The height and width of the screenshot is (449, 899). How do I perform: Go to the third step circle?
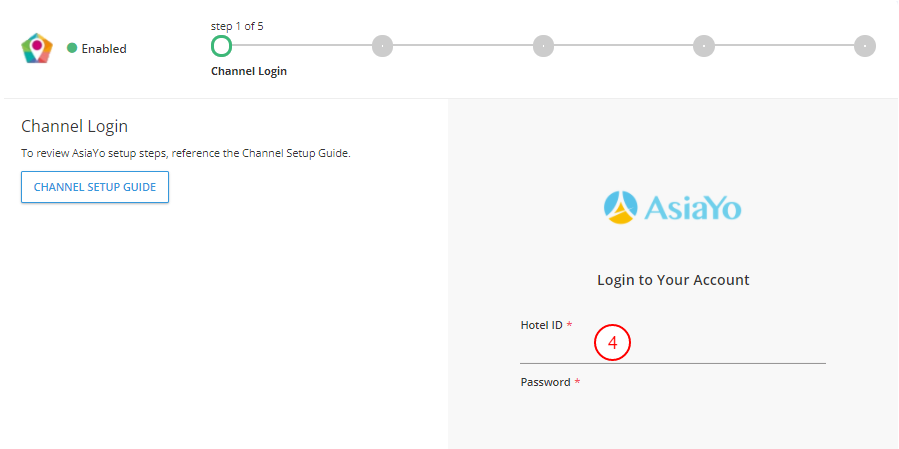click(x=543, y=45)
